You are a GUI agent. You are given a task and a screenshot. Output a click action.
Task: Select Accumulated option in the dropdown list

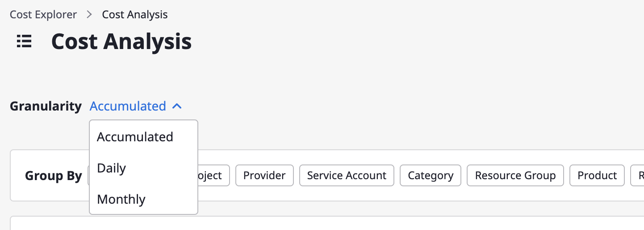143,137
